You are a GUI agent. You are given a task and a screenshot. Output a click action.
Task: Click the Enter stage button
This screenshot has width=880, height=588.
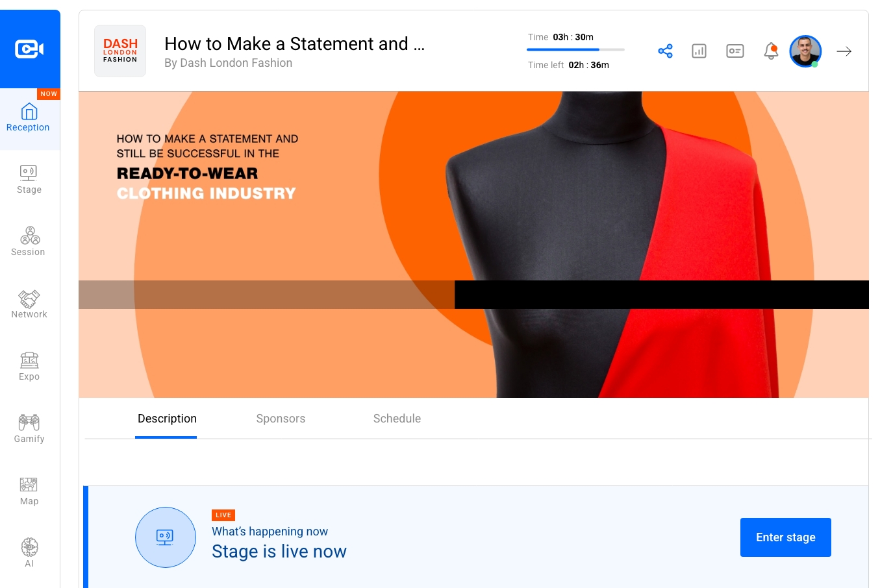tap(786, 537)
